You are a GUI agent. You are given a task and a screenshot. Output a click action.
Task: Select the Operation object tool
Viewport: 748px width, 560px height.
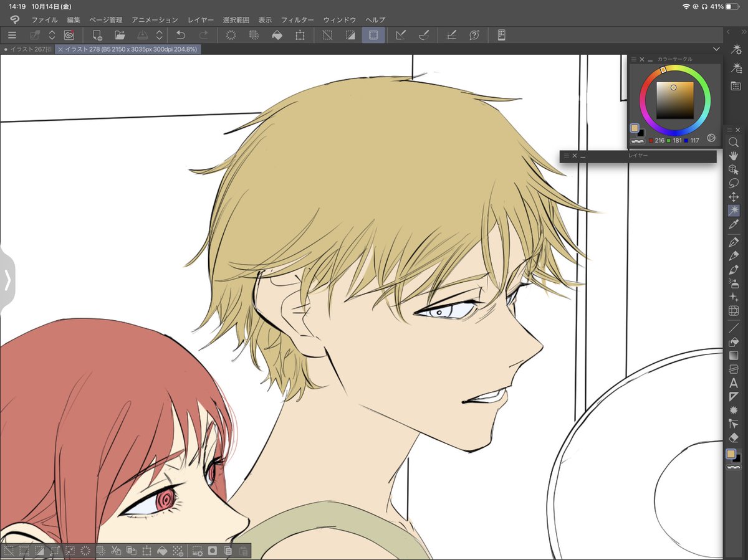[x=734, y=169]
